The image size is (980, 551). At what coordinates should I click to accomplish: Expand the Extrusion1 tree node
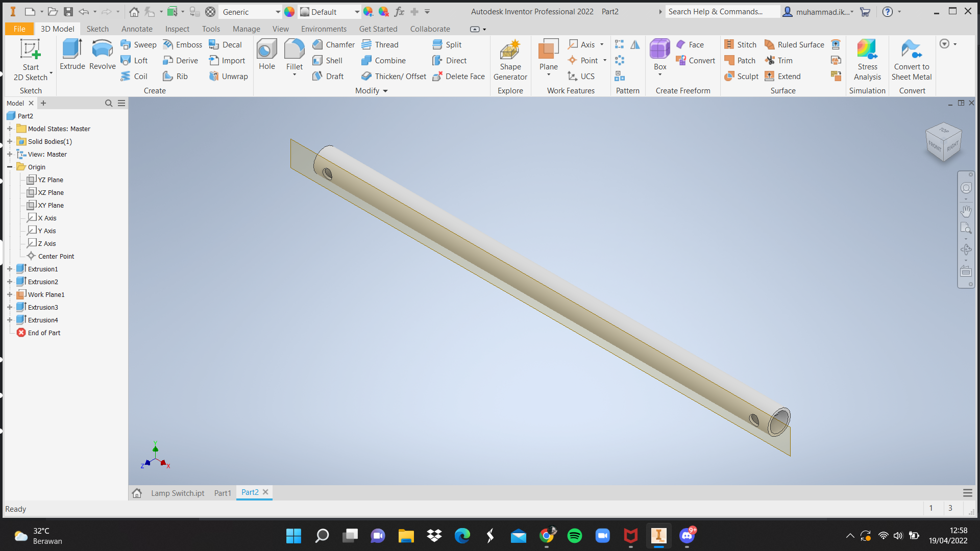click(10, 269)
